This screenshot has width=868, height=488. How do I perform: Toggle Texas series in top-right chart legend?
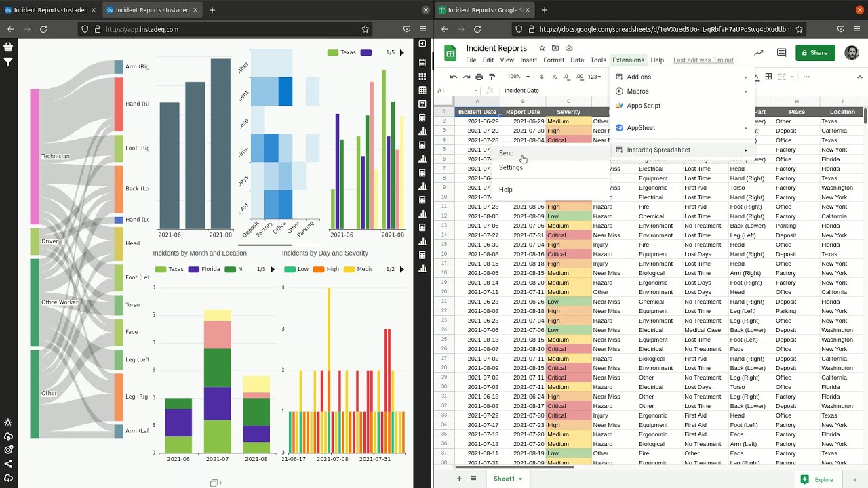pos(342,52)
